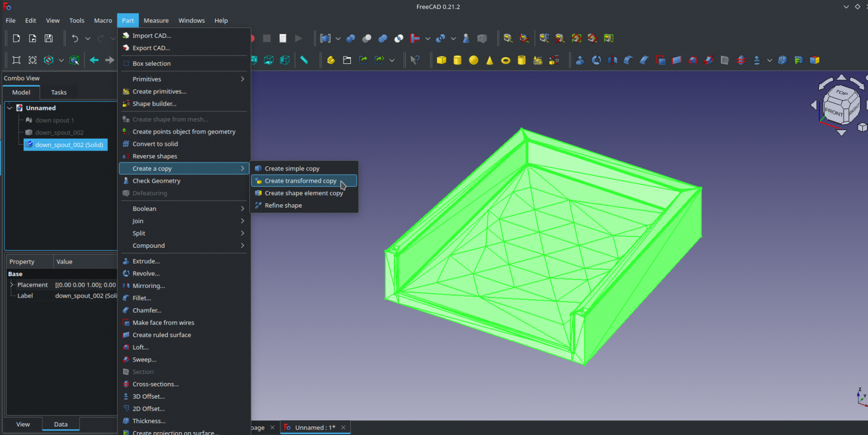
Task: Click the Tube primitive icon
Action: (522, 60)
